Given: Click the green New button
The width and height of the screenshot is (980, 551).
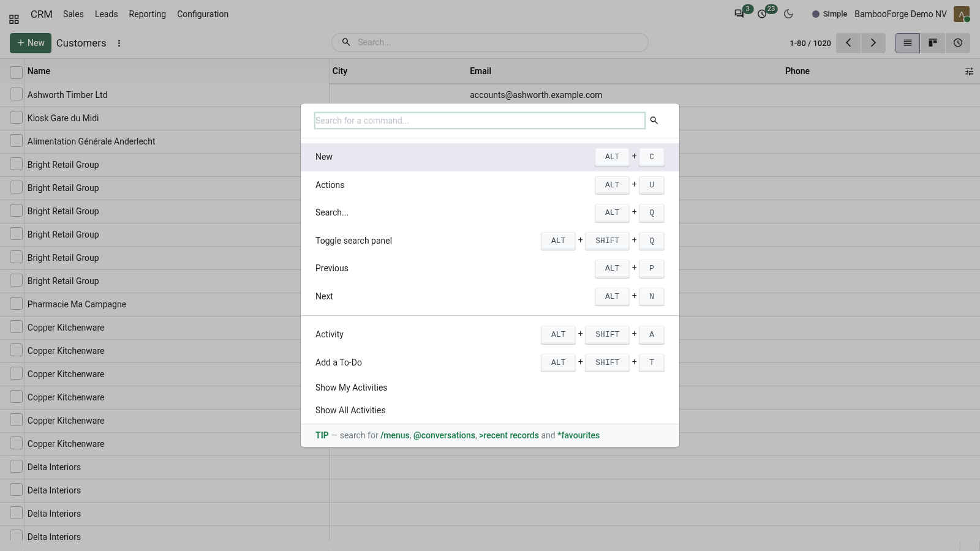Looking at the screenshot, I should click(31, 43).
